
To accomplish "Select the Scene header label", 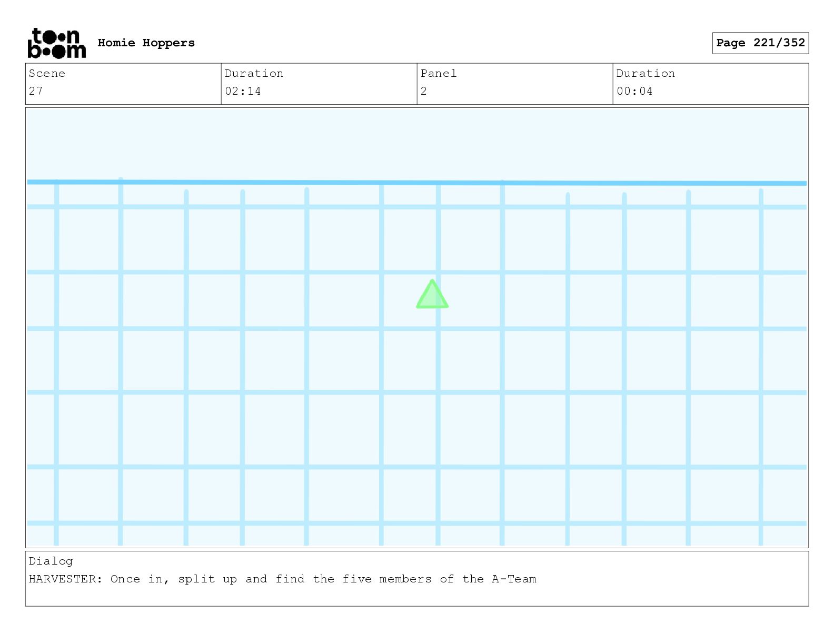I will tap(47, 73).
